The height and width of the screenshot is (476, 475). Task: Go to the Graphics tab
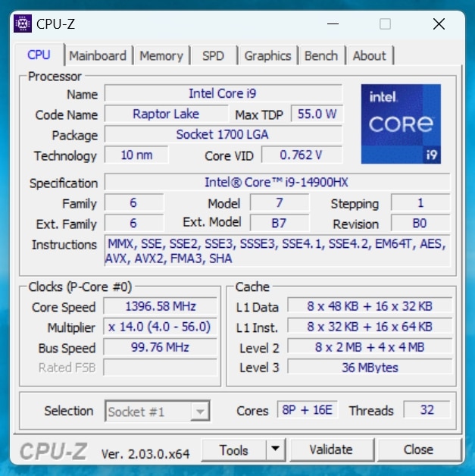[267, 56]
